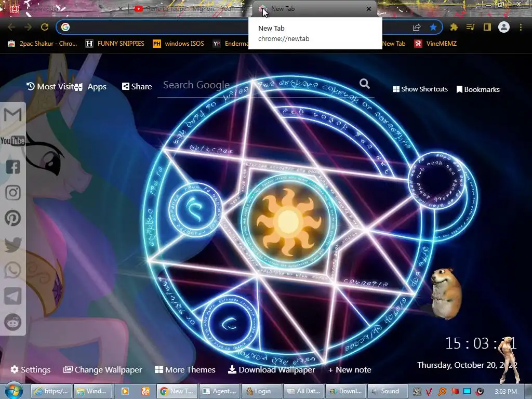Click the blue monitor system tray icon
Screen dimensions: 532x399
pos(467,392)
